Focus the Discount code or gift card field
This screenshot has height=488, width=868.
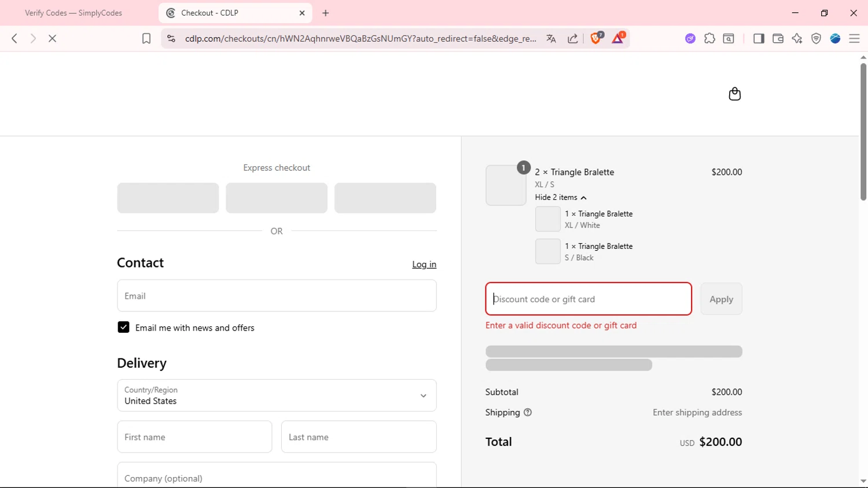[589, 299]
